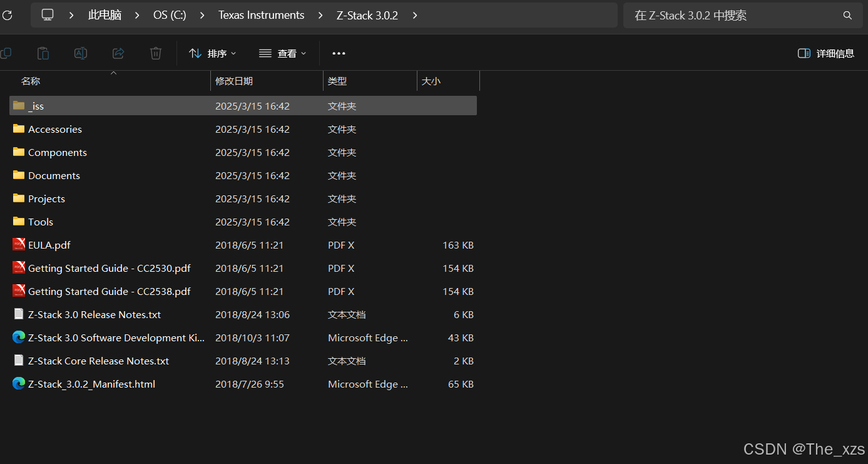The height and width of the screenshot is (464, 868).
Task: Click the refresh icon beside address bar
Action: pos(6,15)
